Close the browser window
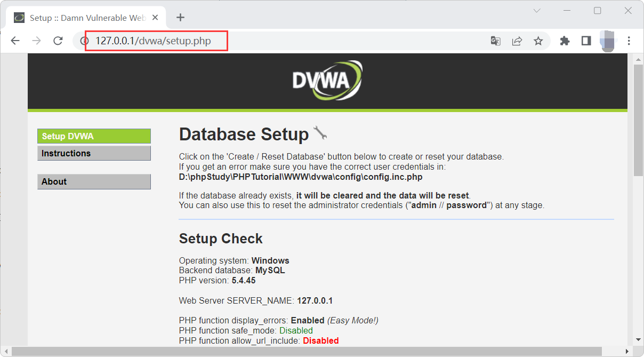Screen dimensions: 644x357 click(627, 11)
